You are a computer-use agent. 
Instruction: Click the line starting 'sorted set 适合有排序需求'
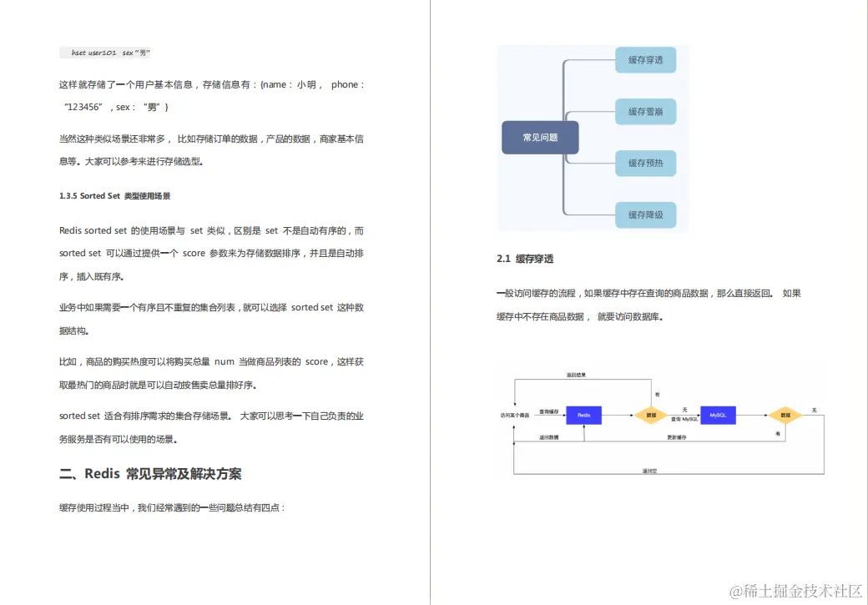point(211,416)
